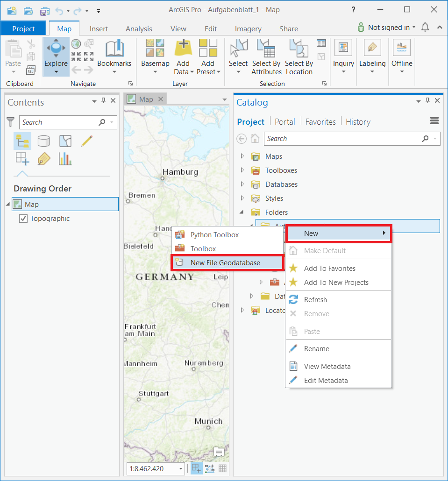This screenshot has width=448, height=481.
Task: Click the Basemap gallery icon
Action: [x=155, y=49]
